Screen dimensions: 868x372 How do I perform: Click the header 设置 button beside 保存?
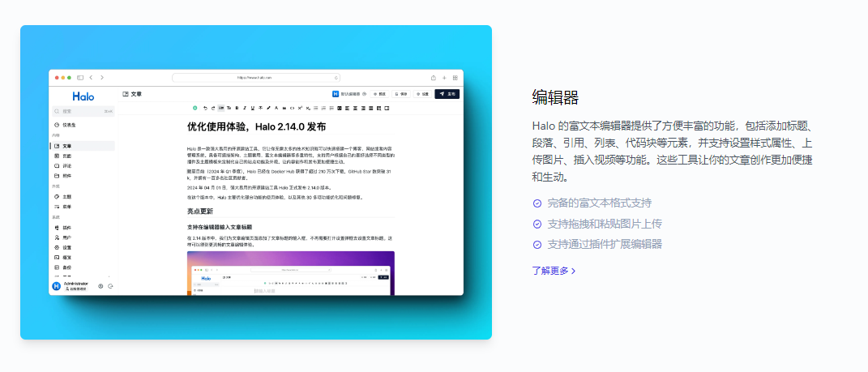click(x=422, y=94)
